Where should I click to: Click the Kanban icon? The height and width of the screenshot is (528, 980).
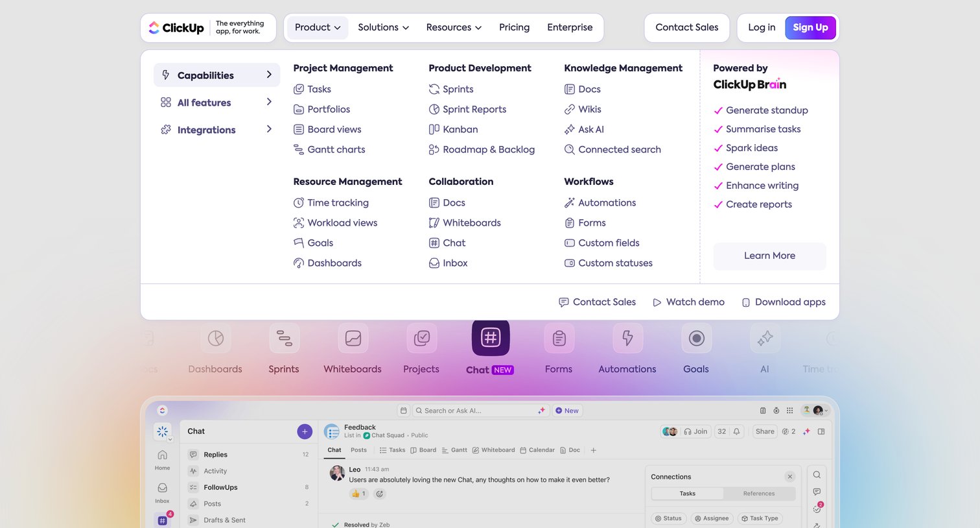[434, 130]
